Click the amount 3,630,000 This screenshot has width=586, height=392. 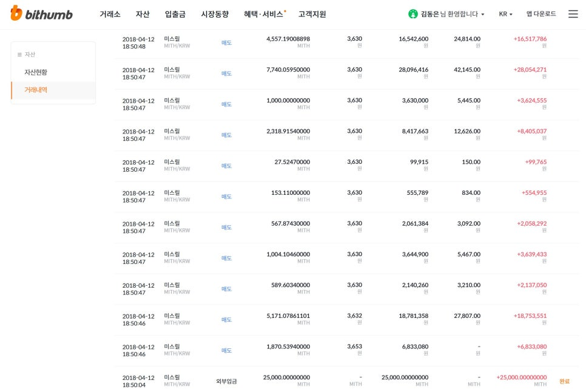(415, 100)
